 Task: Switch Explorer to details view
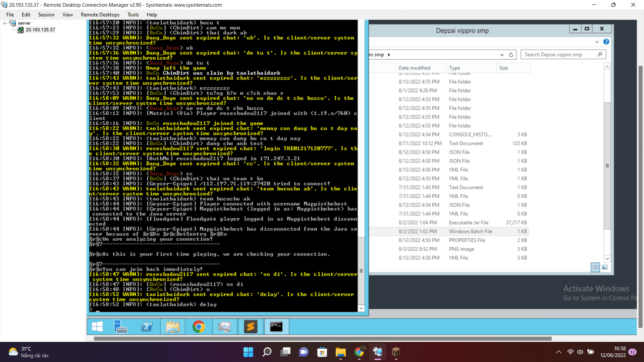pyautogui.click(x=595, y=267)
